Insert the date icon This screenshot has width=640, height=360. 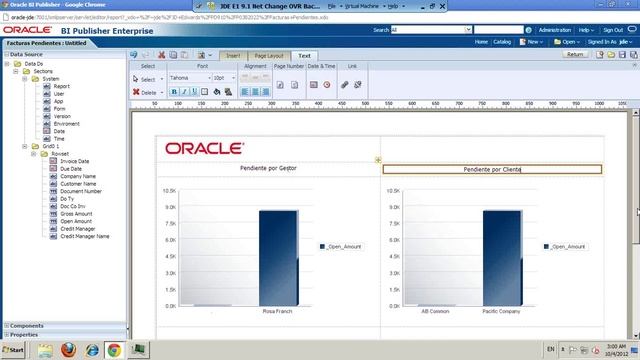pos(313,84)
